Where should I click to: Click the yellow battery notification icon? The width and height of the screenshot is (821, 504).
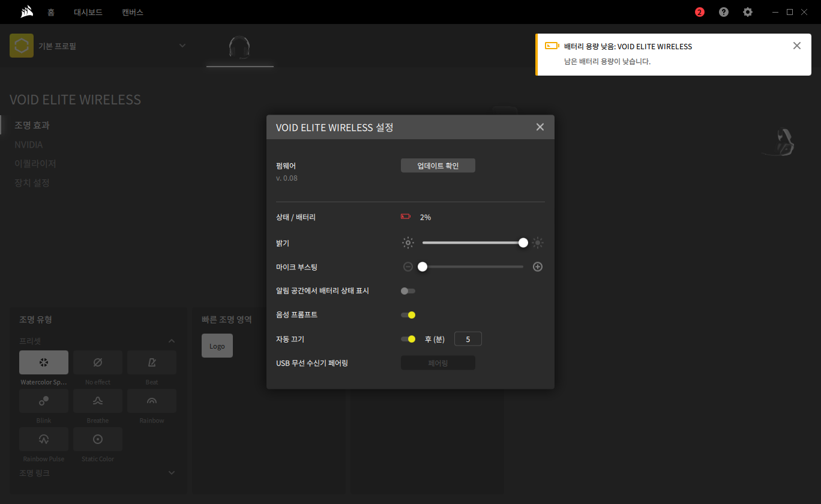click(x=552, y=46)
